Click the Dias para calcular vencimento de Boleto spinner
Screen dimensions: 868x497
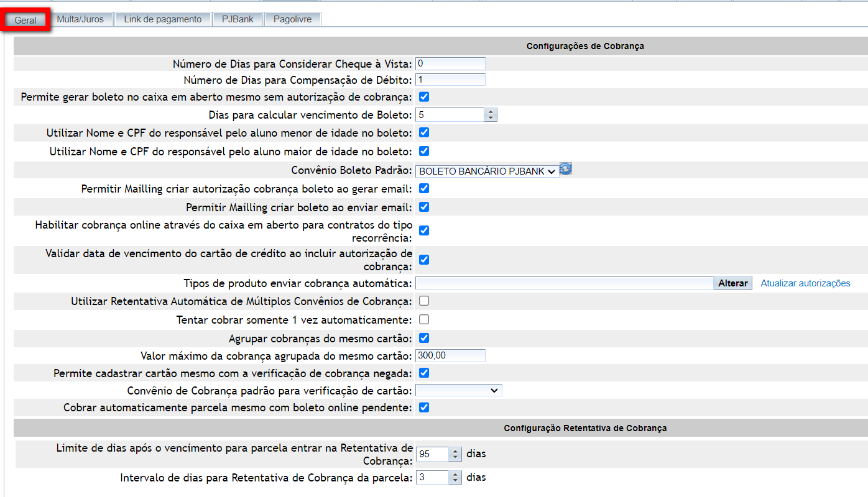click(491, 115)
